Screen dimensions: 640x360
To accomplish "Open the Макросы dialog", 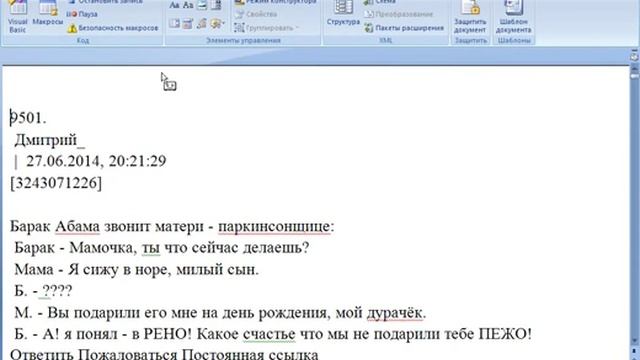I will (47, 14).
